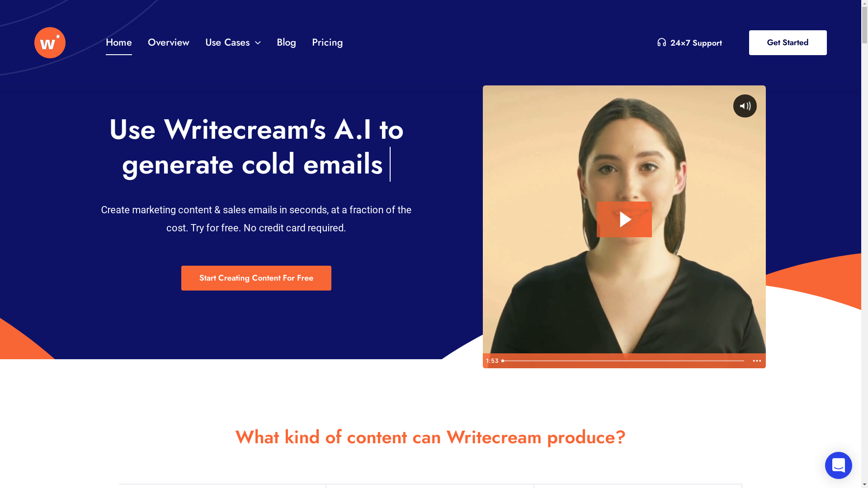Click the video progress bar indicator
This screenshot has width=868, height=488.
503,361
